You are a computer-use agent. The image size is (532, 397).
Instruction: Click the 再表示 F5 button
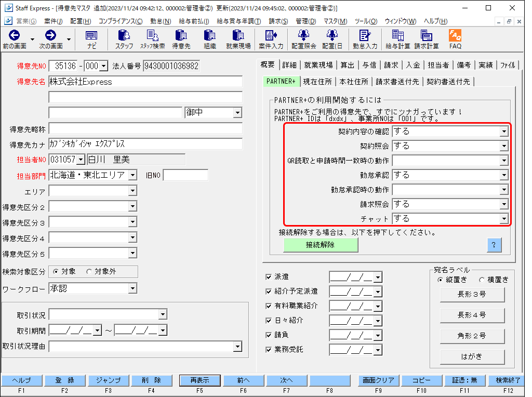point(199,380)
